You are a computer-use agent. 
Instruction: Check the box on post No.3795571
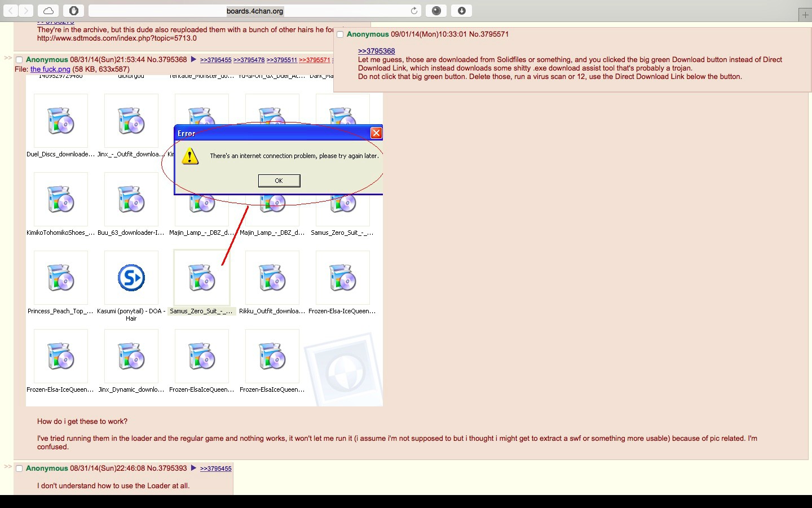coord(340,34)
